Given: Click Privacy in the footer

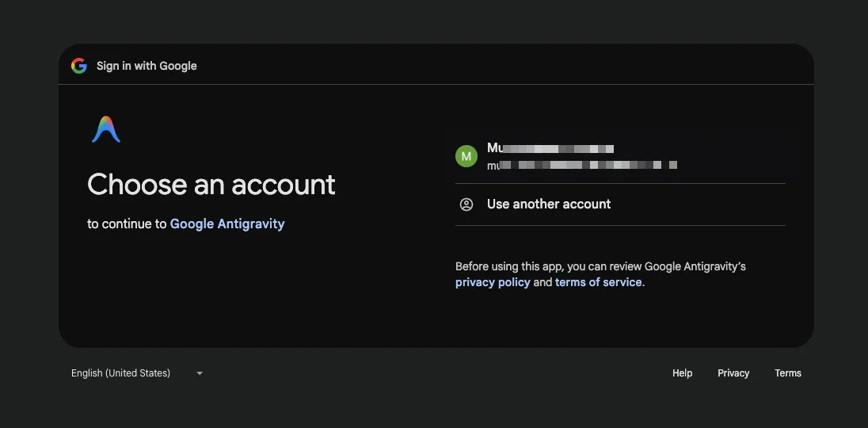Looking at the screenshot, I should 733,373.
